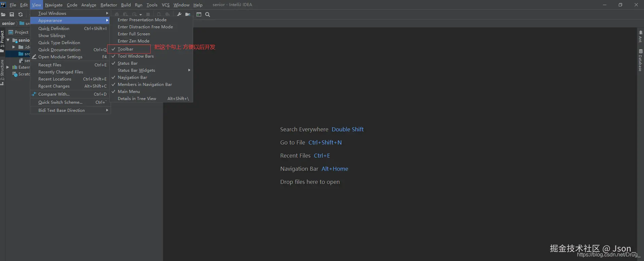Click the Search Everywhere magnifier icon
This screenshot has height=261, width=644.
point(208,14)
